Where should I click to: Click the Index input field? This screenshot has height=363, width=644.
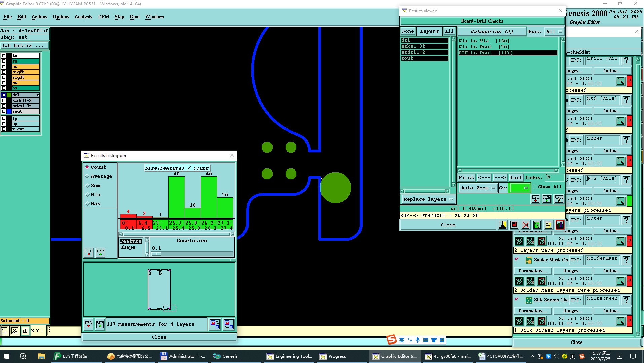[x=555, y=177]
